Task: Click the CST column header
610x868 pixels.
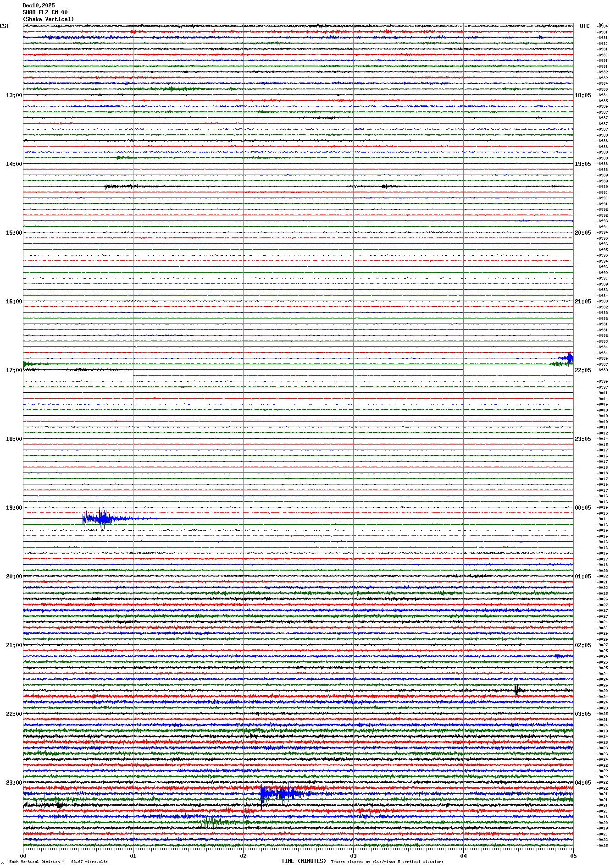Action: click(x=5, y=26)
